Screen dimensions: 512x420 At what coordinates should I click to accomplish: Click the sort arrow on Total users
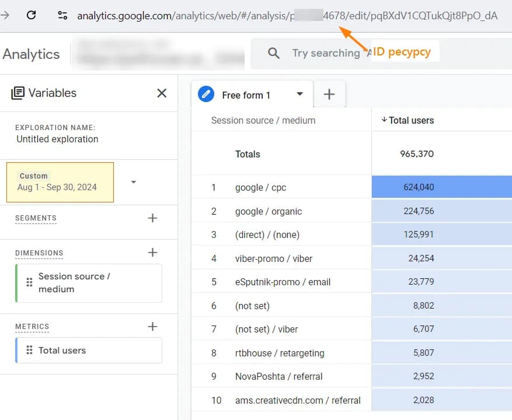point(384,120)
